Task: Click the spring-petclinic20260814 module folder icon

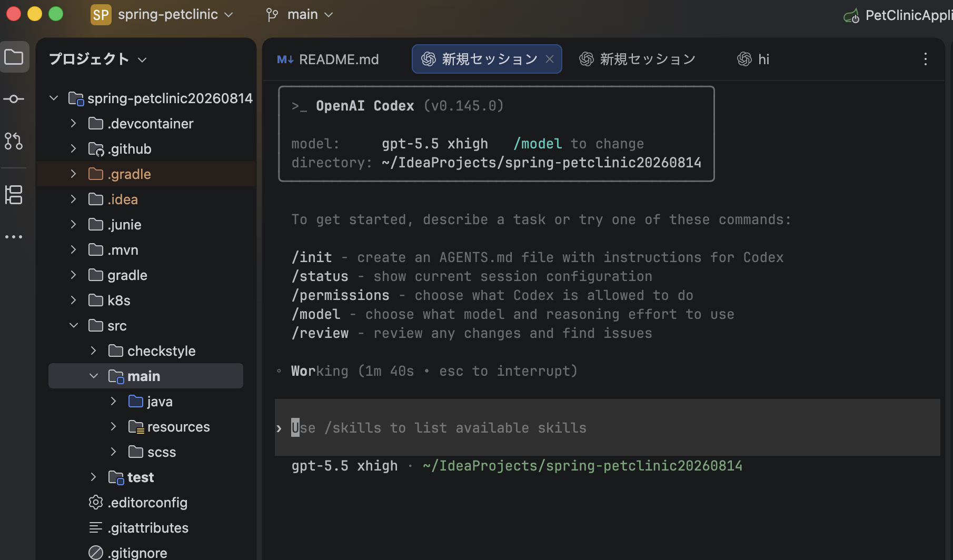Action: [x=76, y=98]
